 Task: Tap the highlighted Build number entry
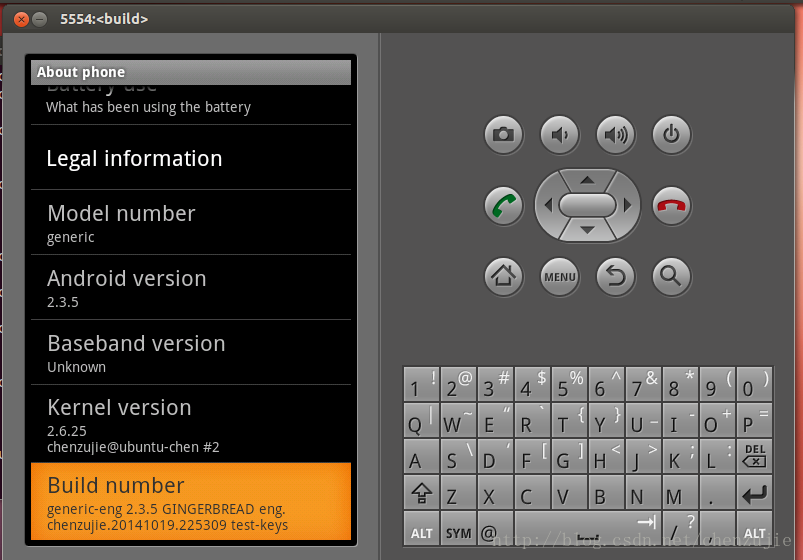point(191,502)
